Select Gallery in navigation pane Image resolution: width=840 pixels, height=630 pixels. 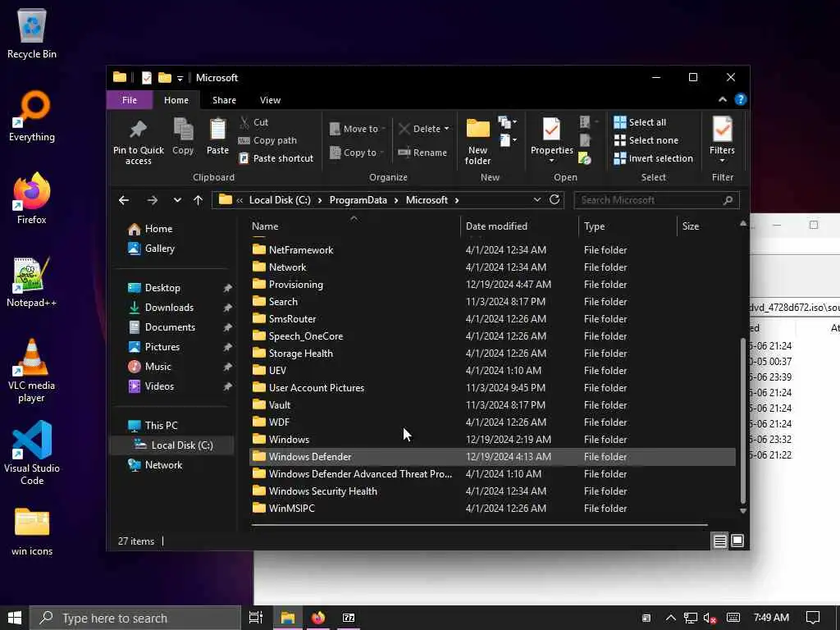click(x=151, y=249)
